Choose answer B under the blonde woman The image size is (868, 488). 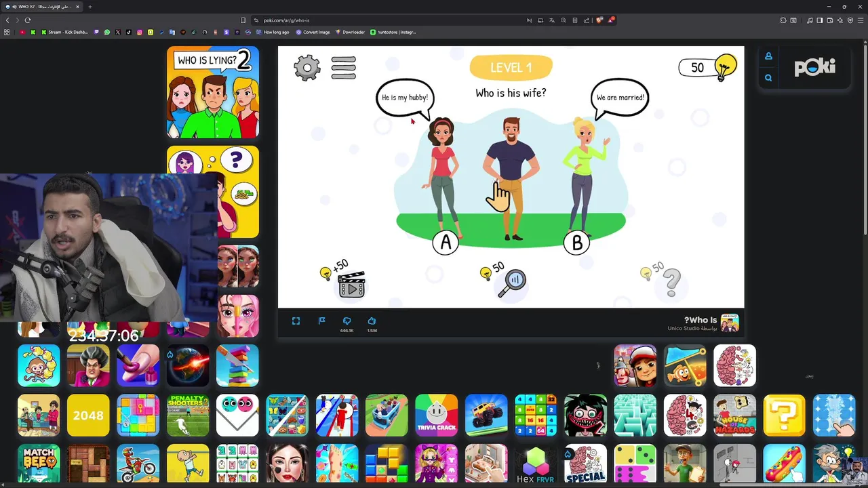(577, 243)
